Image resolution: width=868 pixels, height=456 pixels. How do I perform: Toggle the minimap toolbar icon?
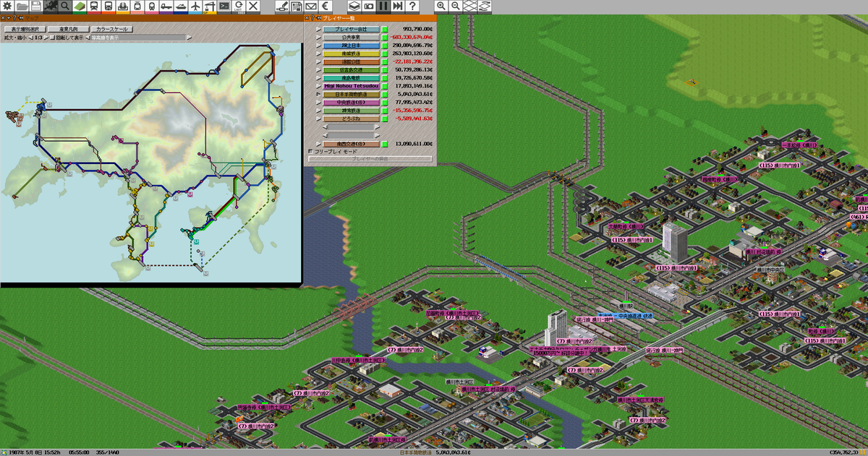coord(51,7)
